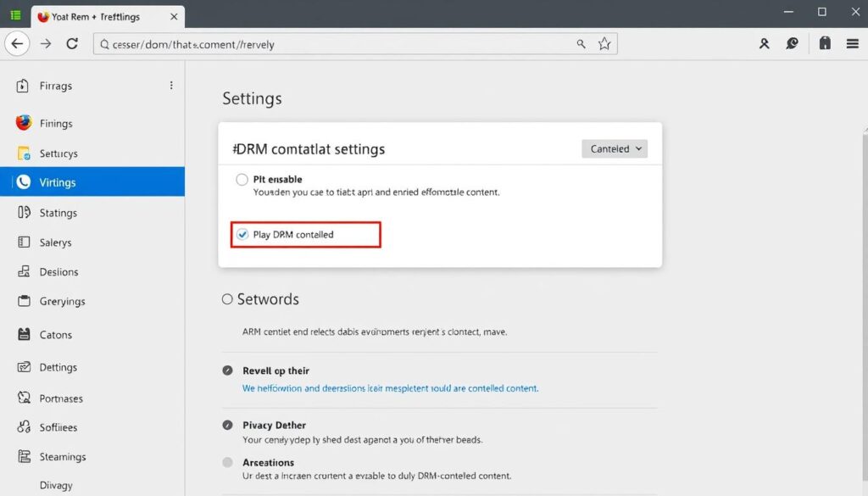The image size is (868, 496).
Task: Expand the Firrags options menu
Action: point(170,85)
